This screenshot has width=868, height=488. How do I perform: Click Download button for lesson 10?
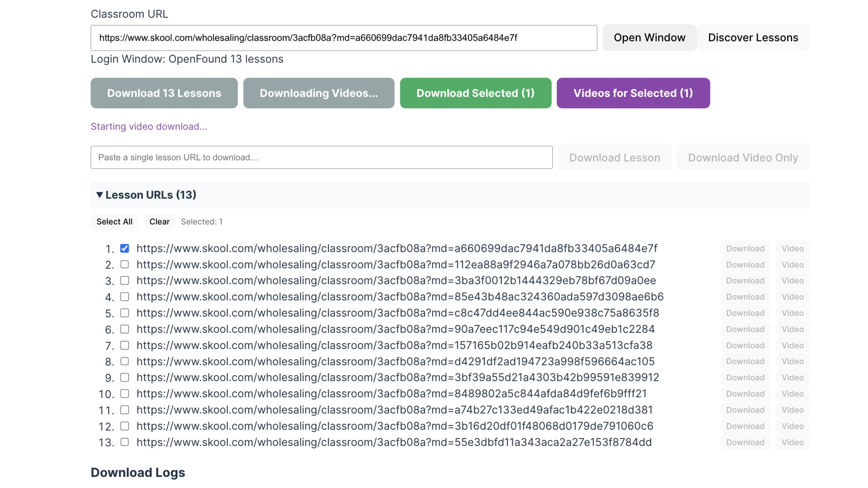pos(745,394)
